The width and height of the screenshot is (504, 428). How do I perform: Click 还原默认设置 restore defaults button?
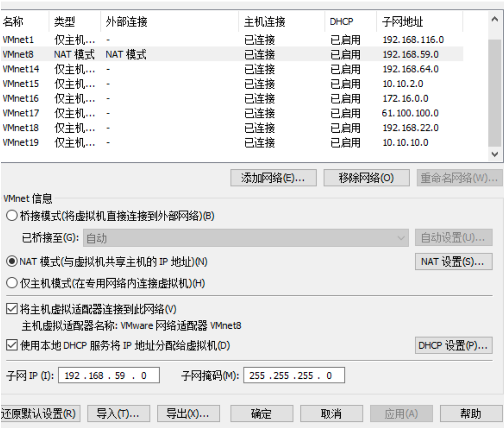[x=39, y=414]
